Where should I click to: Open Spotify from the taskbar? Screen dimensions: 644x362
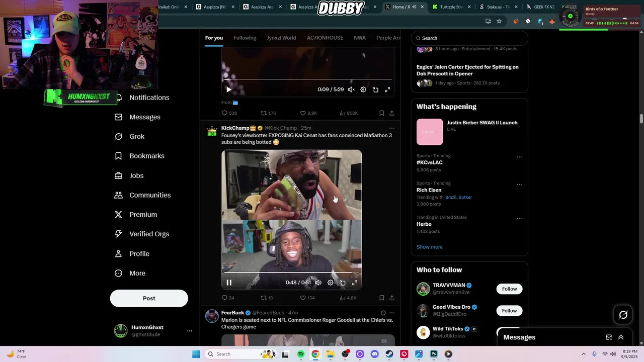(x=301, y=354)
